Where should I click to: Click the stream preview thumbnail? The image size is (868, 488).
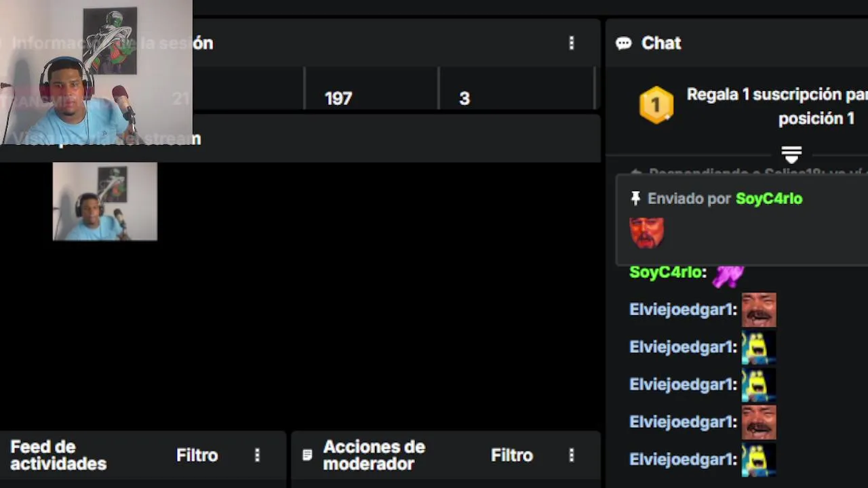point(105,201)
